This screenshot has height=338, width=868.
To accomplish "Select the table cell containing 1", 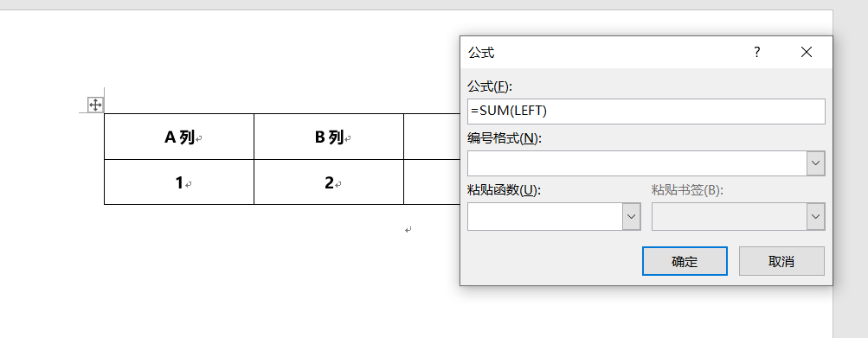I will (179, 182).
